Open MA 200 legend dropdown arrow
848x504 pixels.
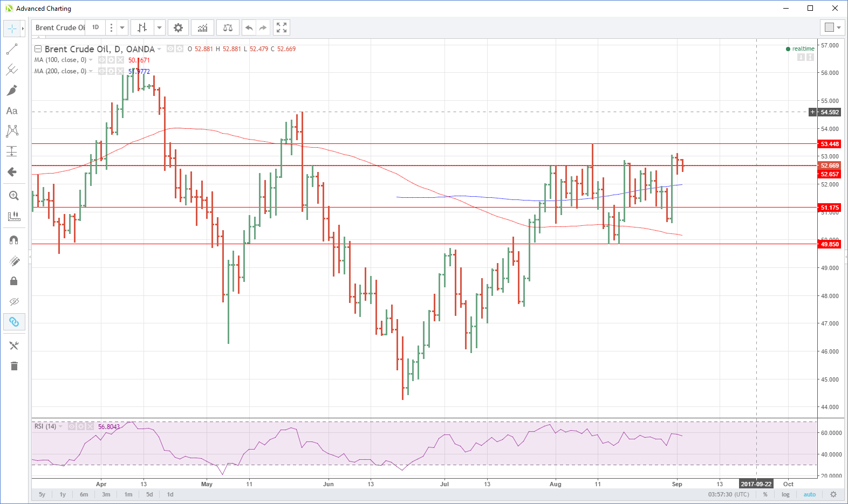(91, 71)
